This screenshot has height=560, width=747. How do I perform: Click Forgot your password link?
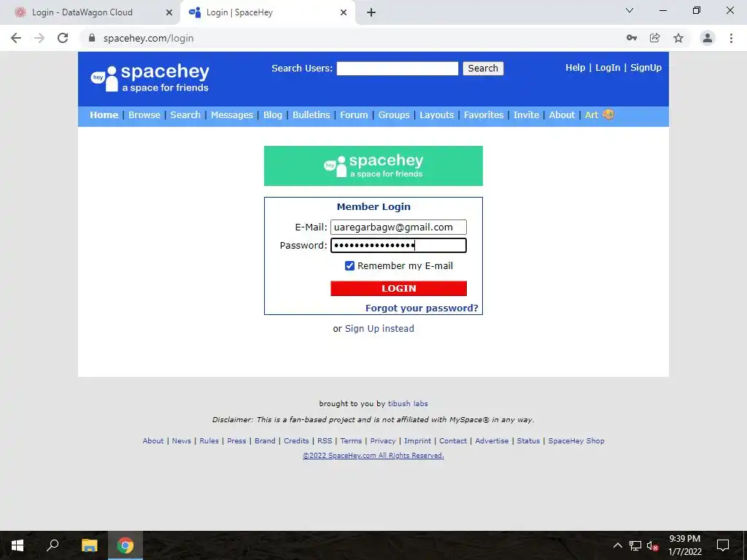(422, 308)
